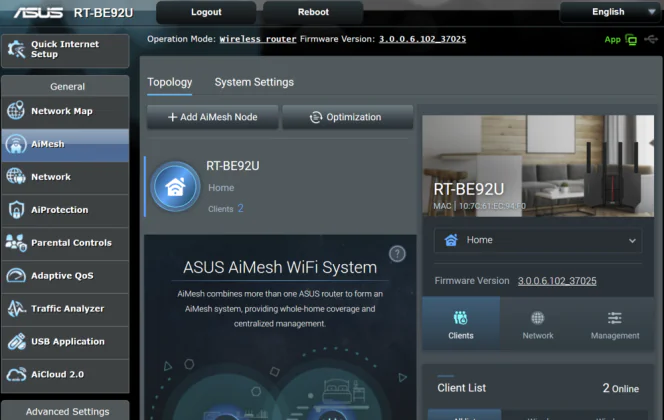Click the Advanced Settings section header

coord(65,411)
